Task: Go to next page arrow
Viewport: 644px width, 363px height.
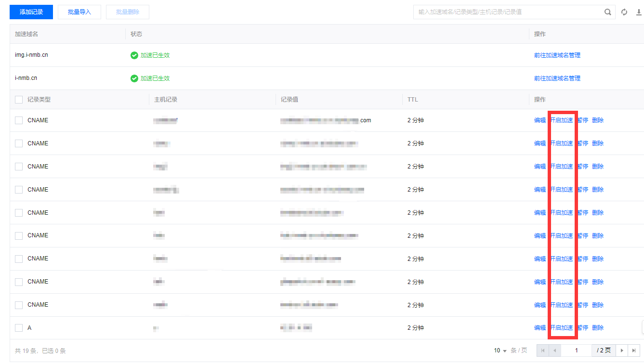Action: point(622,350)
